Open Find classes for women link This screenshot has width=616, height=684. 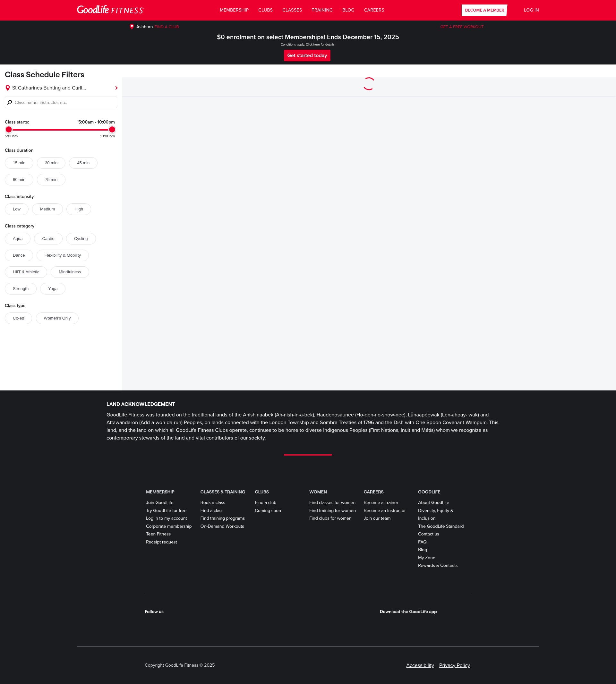pyautogui.click(x=332, y=503)
